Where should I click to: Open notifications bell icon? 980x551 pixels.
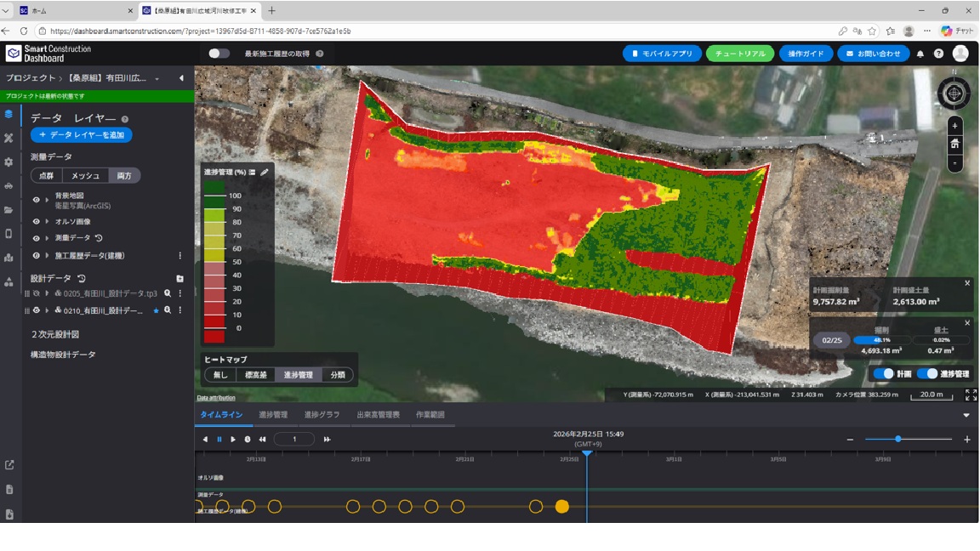(920, 54)
